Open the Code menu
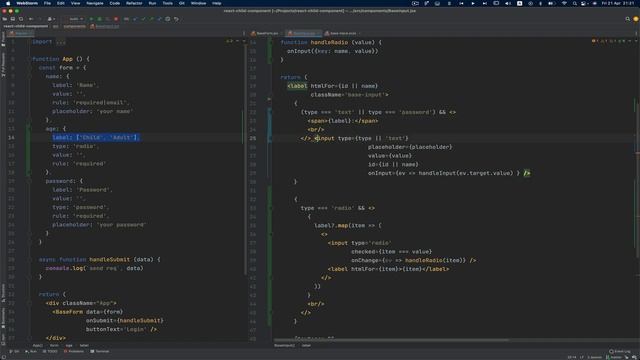Image resolution: width=640 pixels, height=360 pixels. (x=115, y=3)
